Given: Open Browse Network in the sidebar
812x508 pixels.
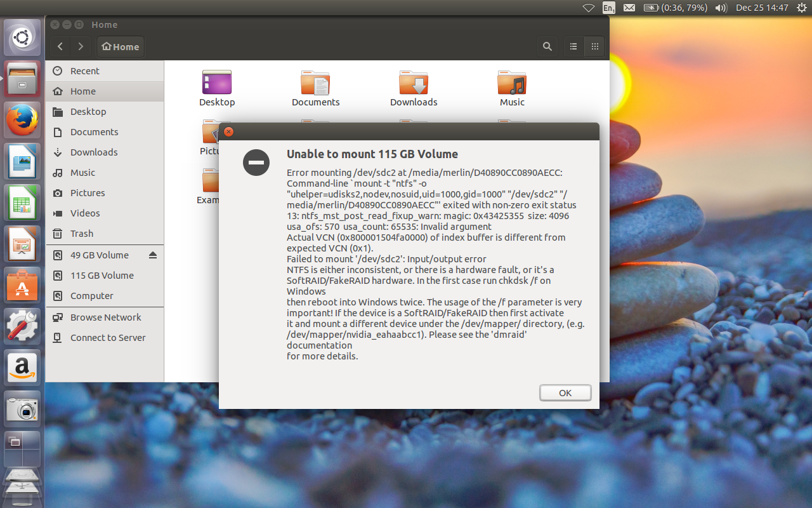Looking at the screenshot, I should [x=105, y=317].
